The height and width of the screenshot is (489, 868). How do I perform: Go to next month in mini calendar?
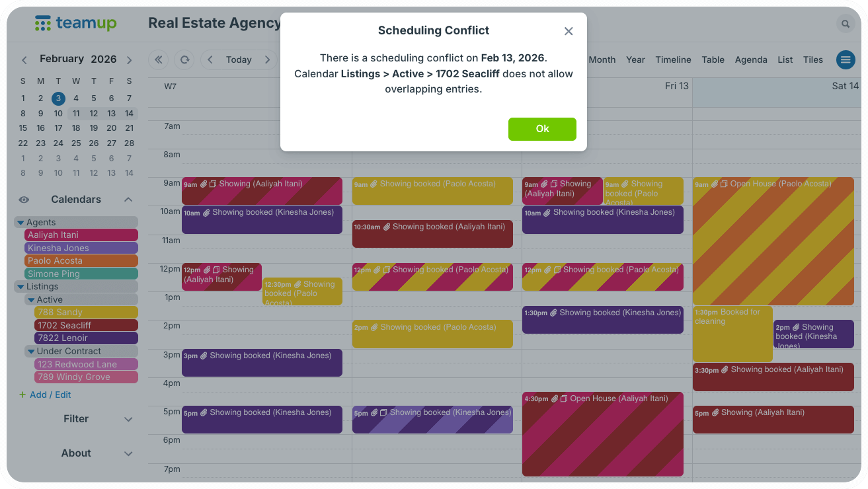(x=129, y=60)
